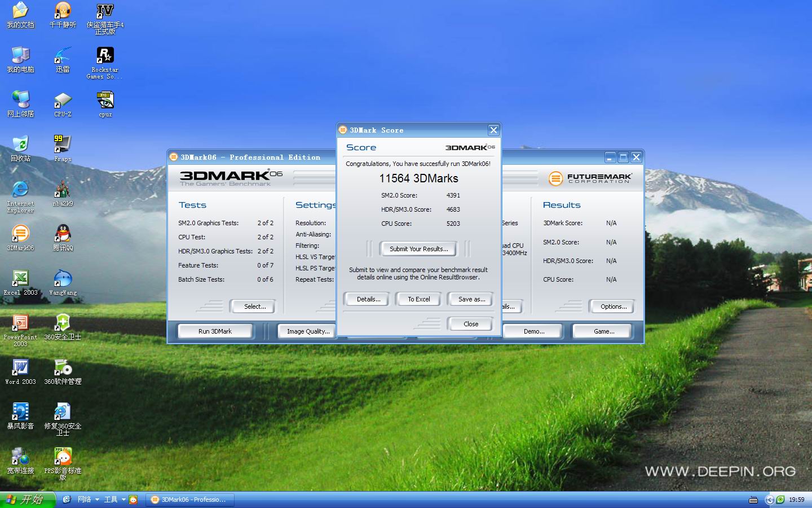Click the 11564 3DMarks score text
This screenshot has width=812, height=508.
(418, 178)
